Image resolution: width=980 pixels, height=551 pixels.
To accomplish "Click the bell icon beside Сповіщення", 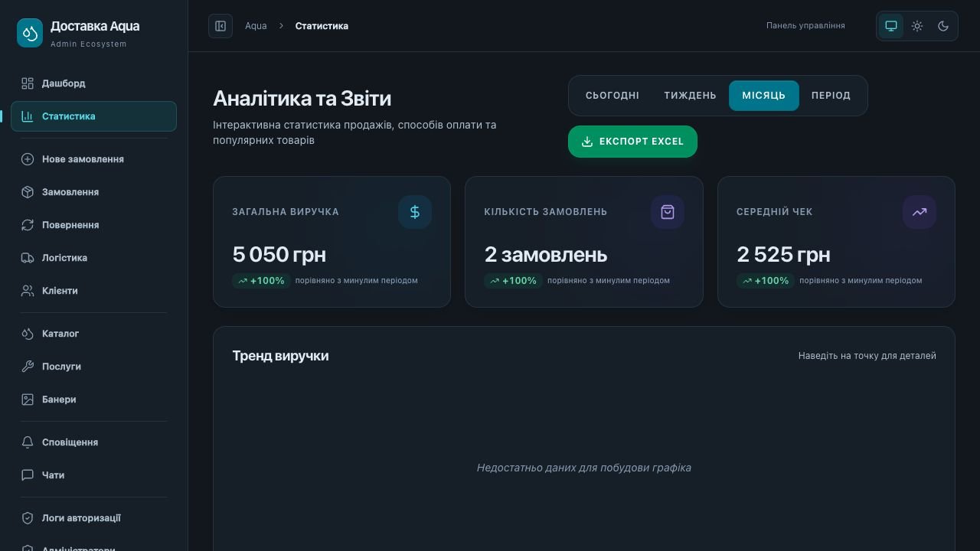I will point(28,442).
